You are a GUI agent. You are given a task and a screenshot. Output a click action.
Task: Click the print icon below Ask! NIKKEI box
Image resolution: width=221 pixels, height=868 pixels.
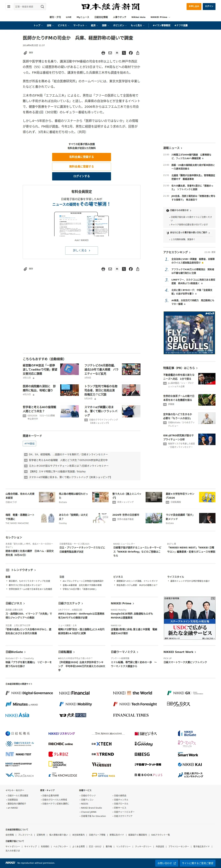[x=103, y=269]
